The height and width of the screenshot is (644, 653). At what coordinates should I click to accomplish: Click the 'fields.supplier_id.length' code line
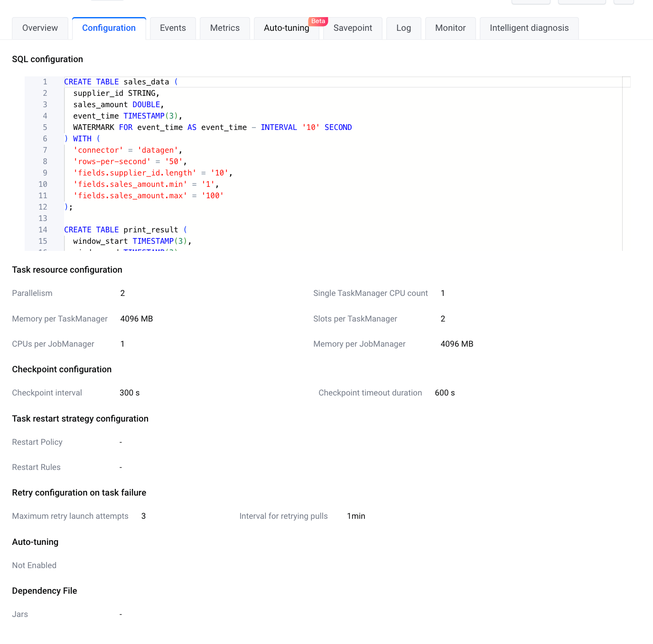click(153, 173)
